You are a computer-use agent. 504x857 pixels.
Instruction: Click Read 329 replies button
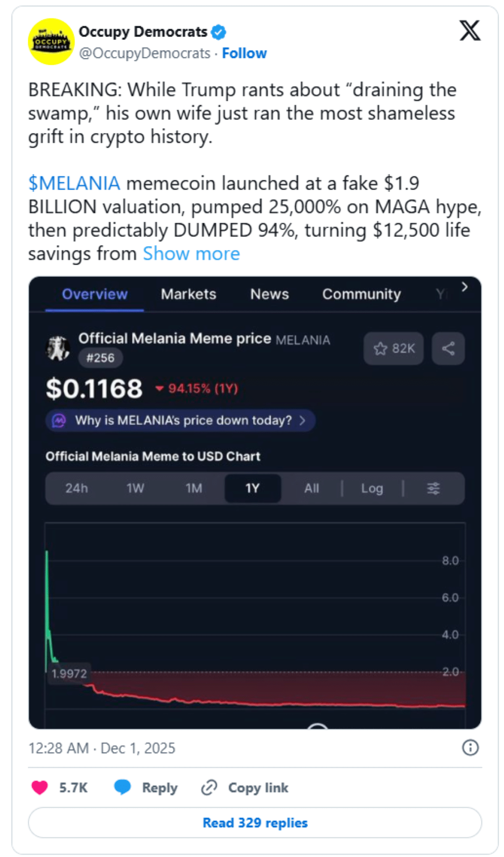[x=255, y=823]
